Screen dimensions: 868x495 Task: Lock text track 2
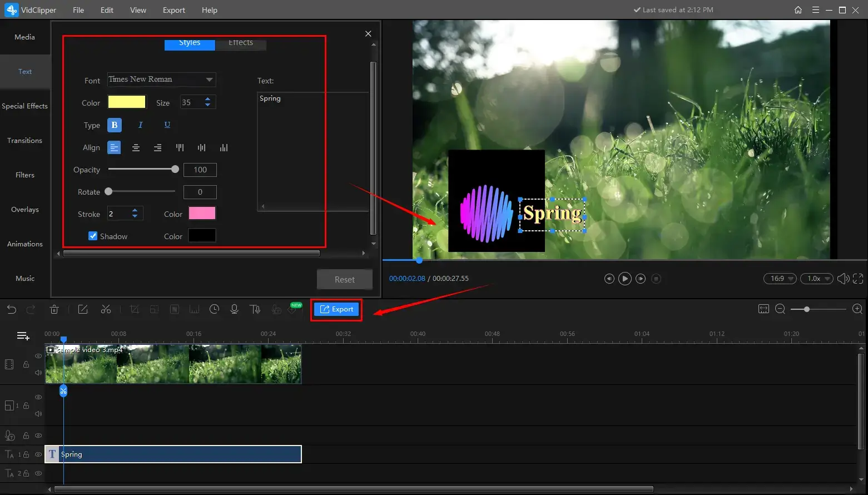(x=26, y=473)
